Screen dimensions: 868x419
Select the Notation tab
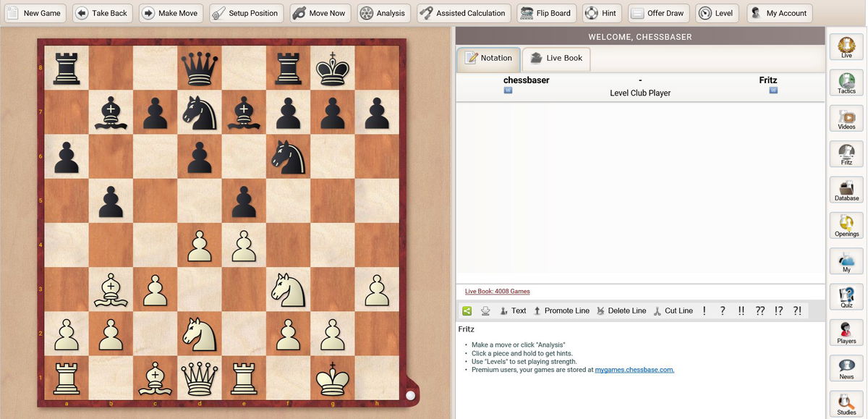(x=488, y=59)
